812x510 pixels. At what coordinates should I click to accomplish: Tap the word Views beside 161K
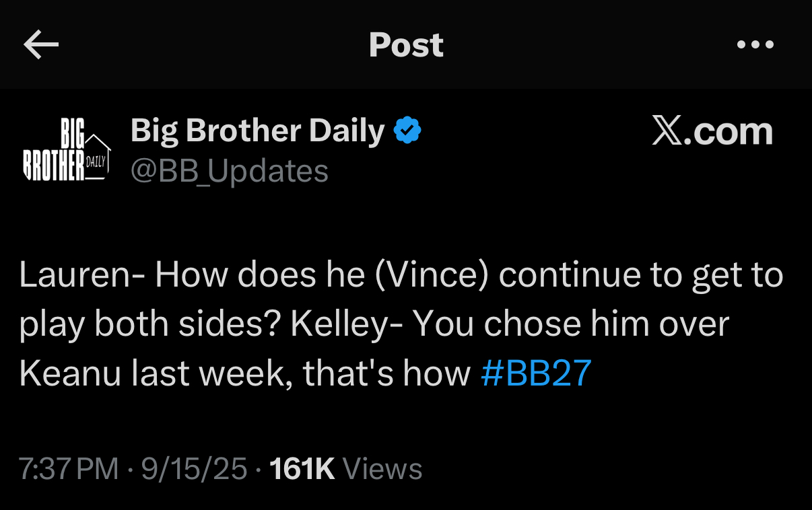382,469
